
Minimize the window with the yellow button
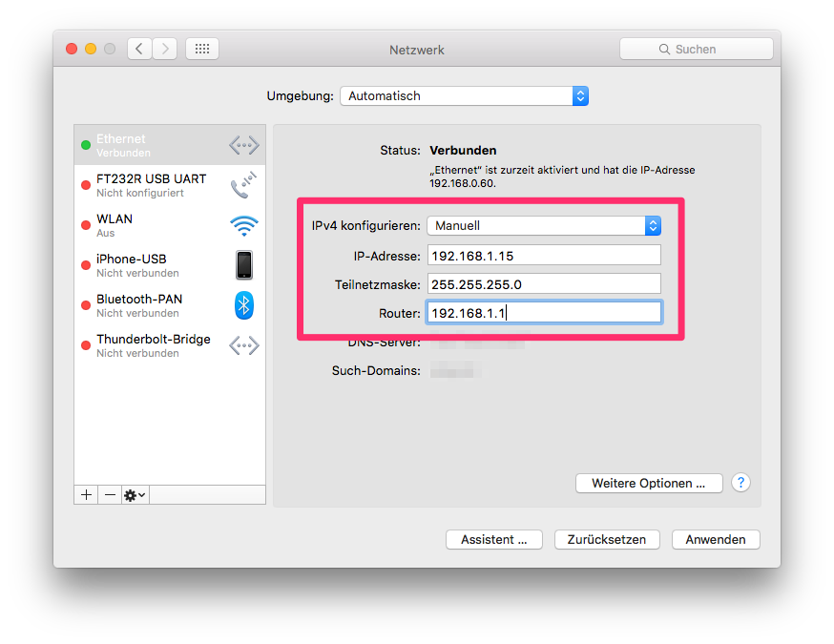click(x=91, y=49)
